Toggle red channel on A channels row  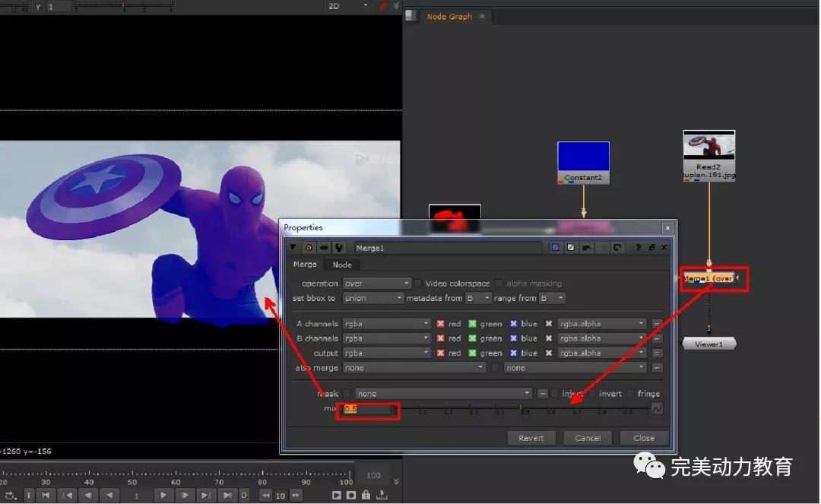click(440, 324)
